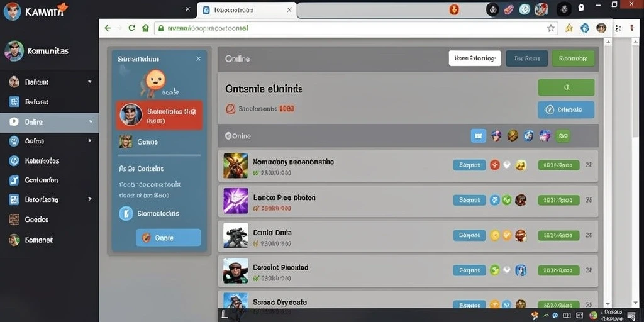Click the blue square filter icon
Viewport: 644px width, 322px height.
(x=479, y=135)
